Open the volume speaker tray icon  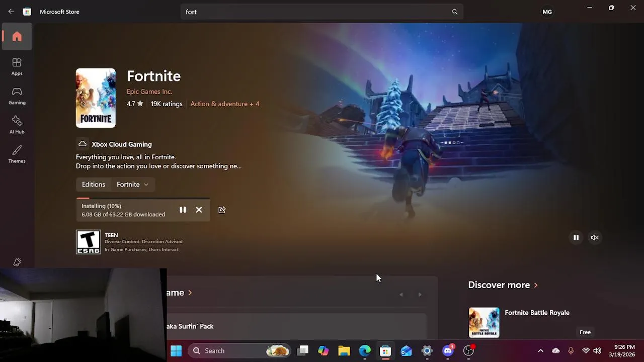pyautogui.click(x=597, y=350)
